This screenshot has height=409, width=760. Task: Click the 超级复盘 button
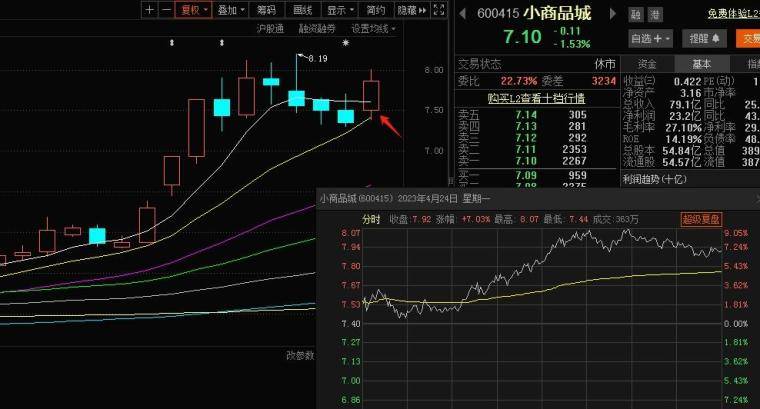click(x=701, y=219)
